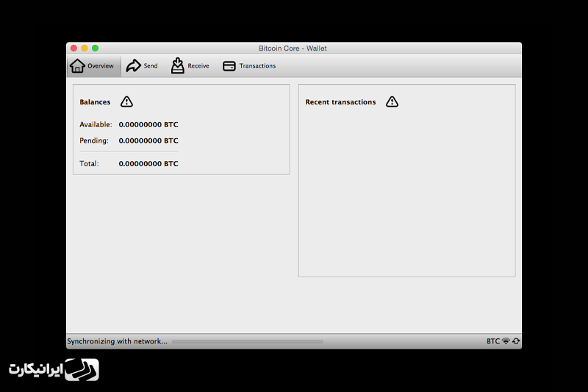Click the synchronization progress bar
The image size is (588, 392).
pos(248,341)
